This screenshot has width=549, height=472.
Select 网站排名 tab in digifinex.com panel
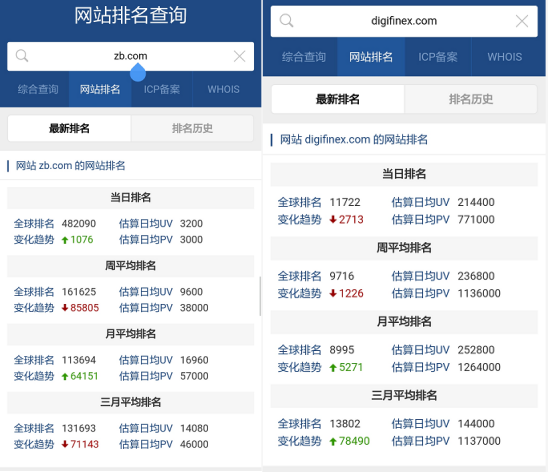(x=371, y=57)
